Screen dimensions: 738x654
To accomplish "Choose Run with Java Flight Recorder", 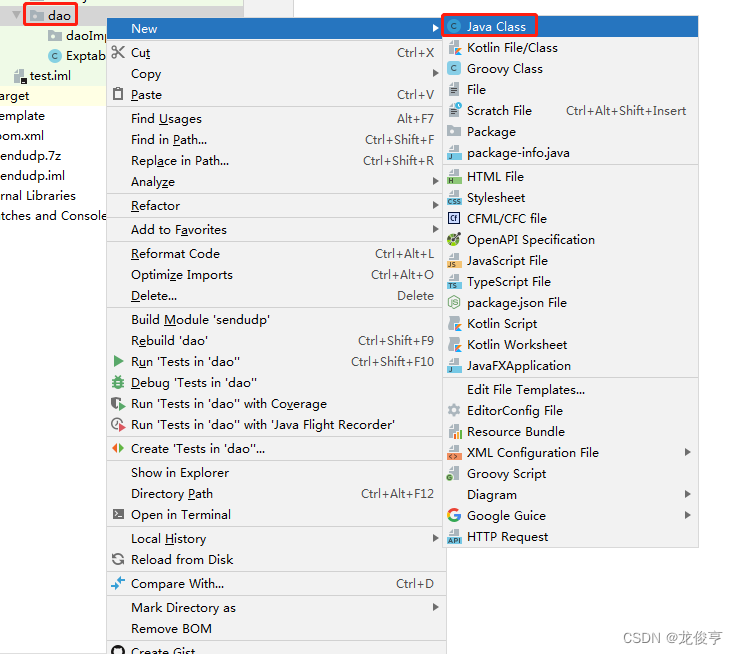I will point(276,424).
